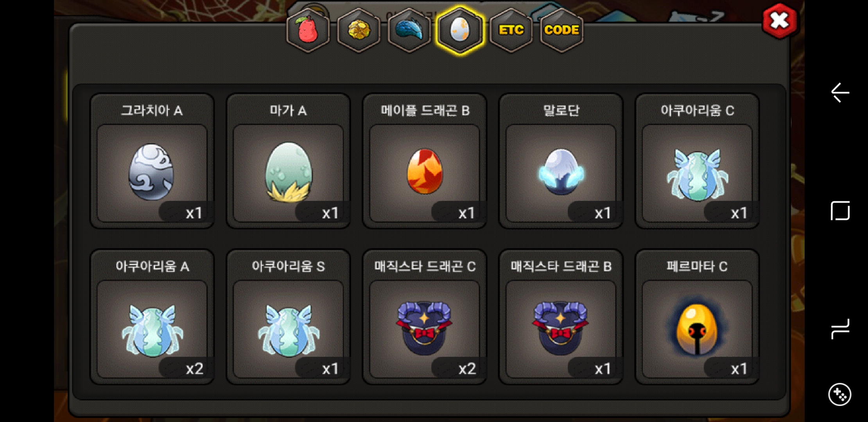Pick the 메이플 드래곤 B red egg

(x=425, y=161)
